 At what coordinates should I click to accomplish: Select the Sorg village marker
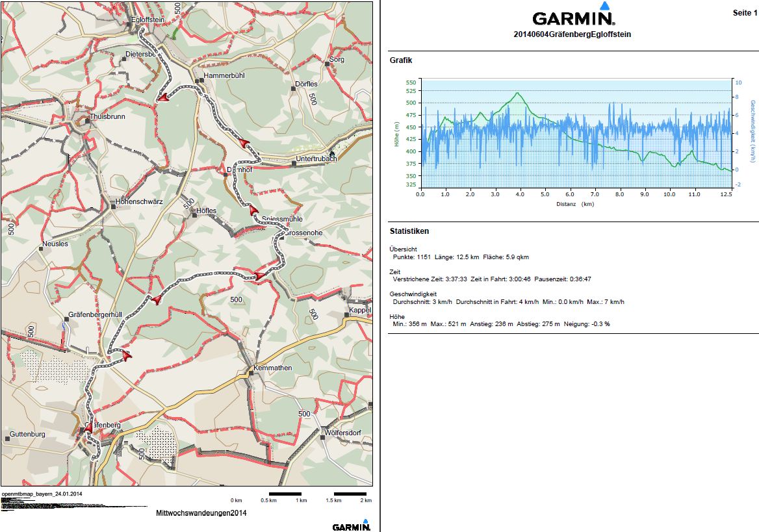click(326, 64)
